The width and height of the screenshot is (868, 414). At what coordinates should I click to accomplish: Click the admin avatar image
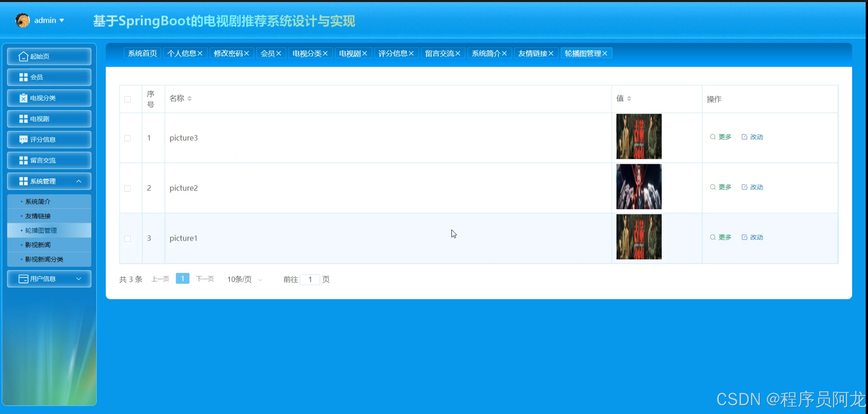(x=23, y=20)
